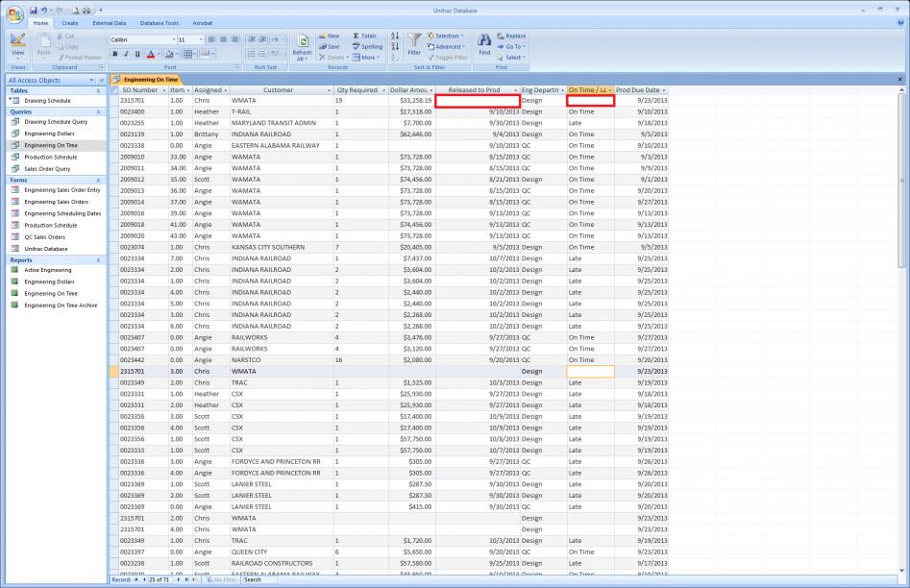Screen dimensions: 910x588
Task: Open the Advanced filter options dropdown
Action: pyautogui.click(x=446, y=46)
